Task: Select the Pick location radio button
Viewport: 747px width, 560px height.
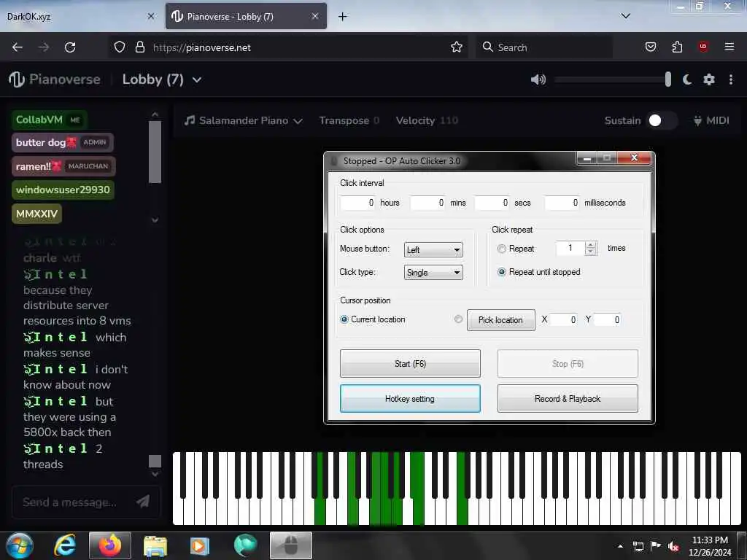Action: click(x=458, y=319)
